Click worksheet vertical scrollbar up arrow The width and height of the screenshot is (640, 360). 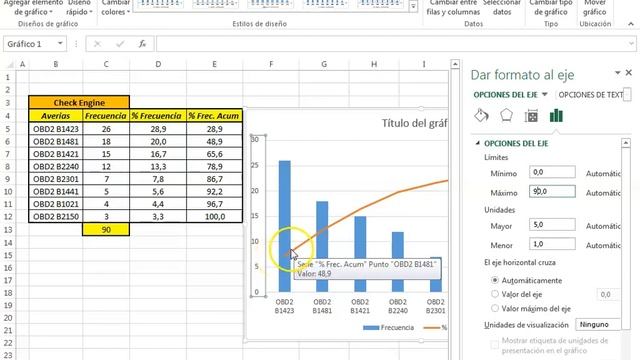(x=455, y=64)
